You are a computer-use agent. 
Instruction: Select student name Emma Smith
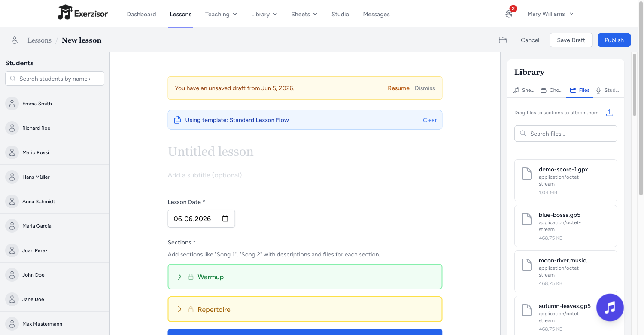(37, 104)
